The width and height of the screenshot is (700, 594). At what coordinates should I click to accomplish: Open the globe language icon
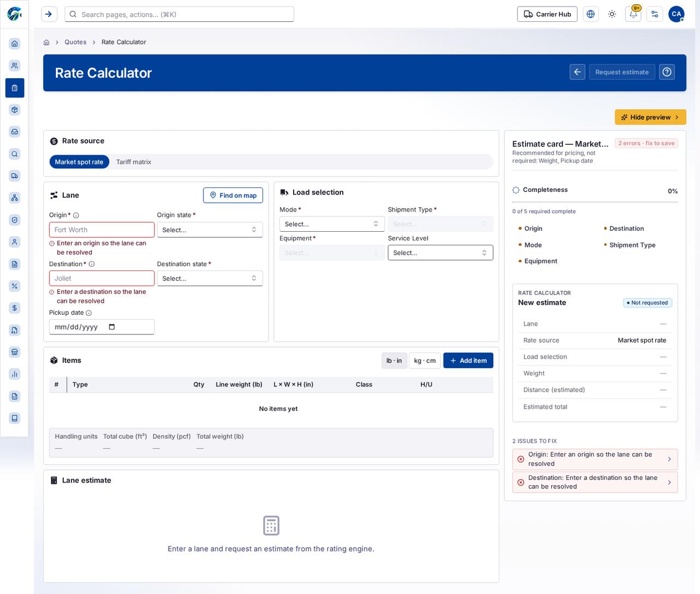coord(591,14)
